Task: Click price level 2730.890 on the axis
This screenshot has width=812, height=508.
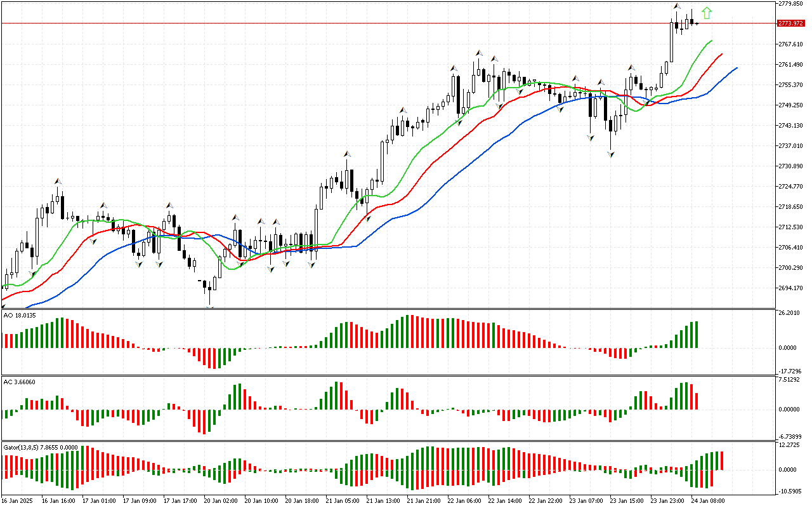Action: [x=790, y=166]
